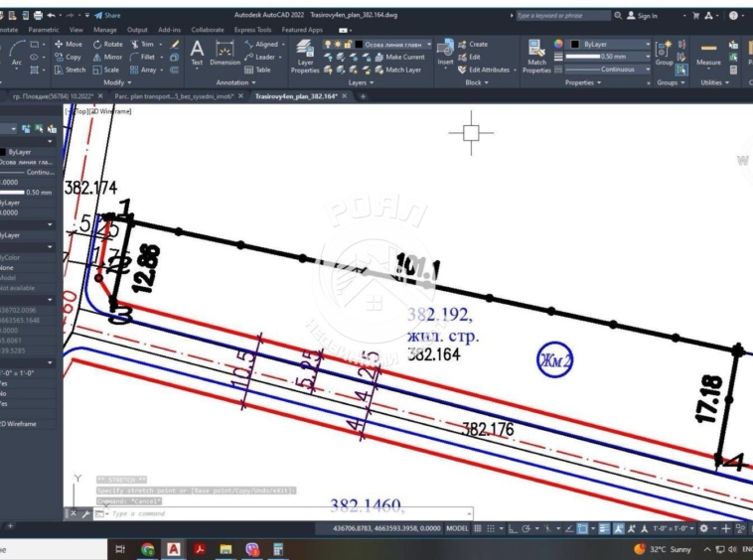Open the annotation scale dropdown 1'-0"
Viewport: 753px width, 560px height.
[672, 528]
